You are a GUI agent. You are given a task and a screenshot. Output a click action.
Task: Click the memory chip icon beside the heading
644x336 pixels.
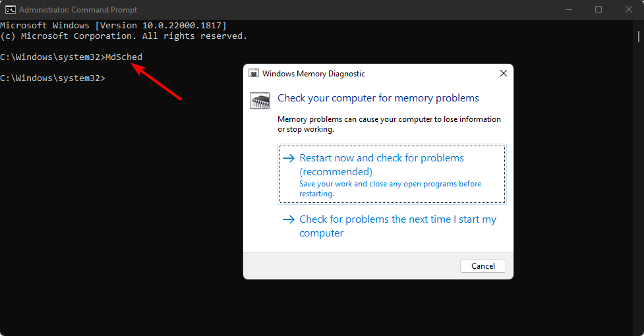pos(260,100)
